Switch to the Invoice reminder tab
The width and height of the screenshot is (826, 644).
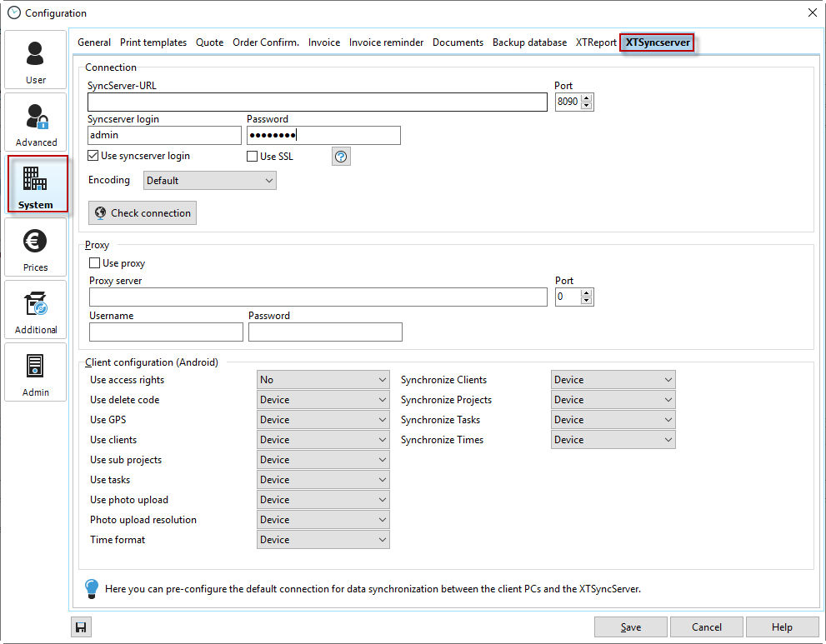386,42
